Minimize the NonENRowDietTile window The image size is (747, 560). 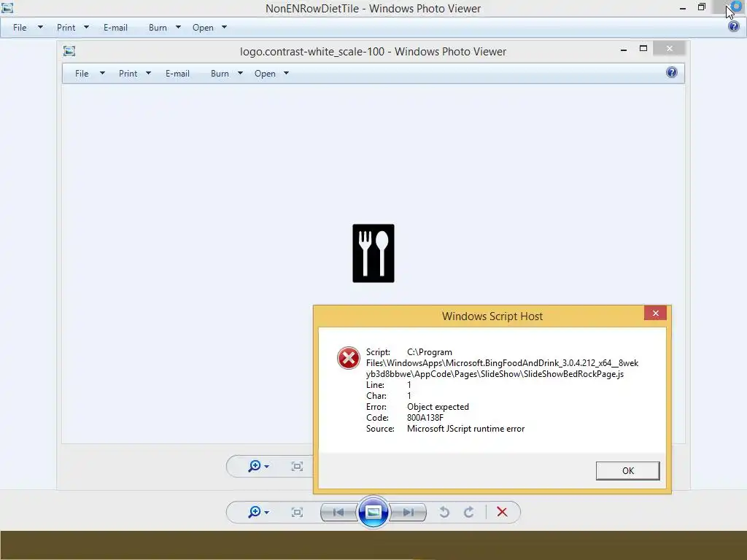pyautogui.click(x=683, y=8)
